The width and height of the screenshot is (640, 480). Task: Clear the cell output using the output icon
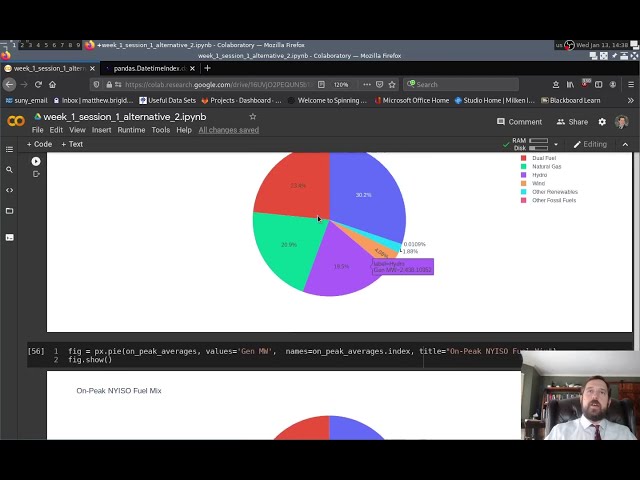coord(36,174)
